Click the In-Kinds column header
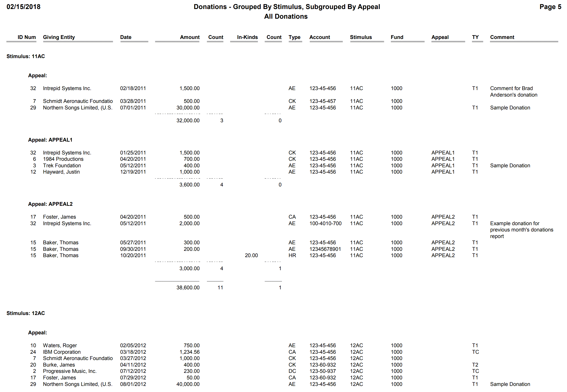The height and width of the screenshot is (392, 567). click(x=247, y=37)
